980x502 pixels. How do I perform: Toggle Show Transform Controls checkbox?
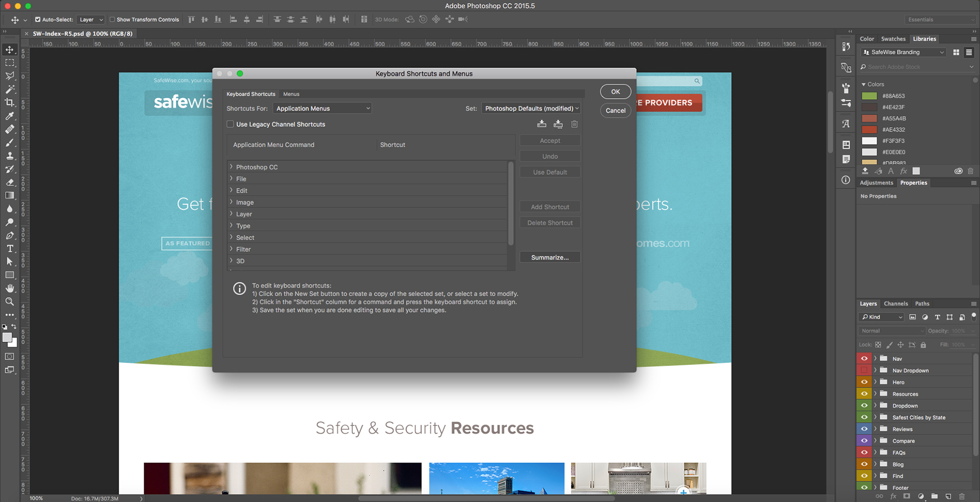tap(112, 20)
